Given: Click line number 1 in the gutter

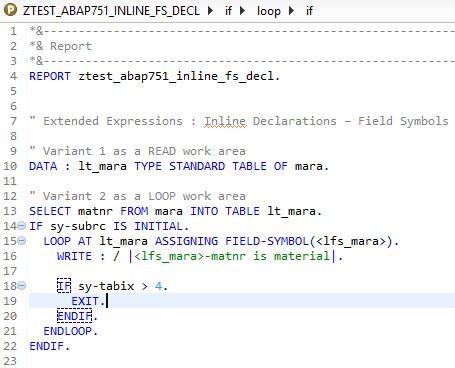Looking at the screenshot, I should pyautogui.click(x=13, y=31).
